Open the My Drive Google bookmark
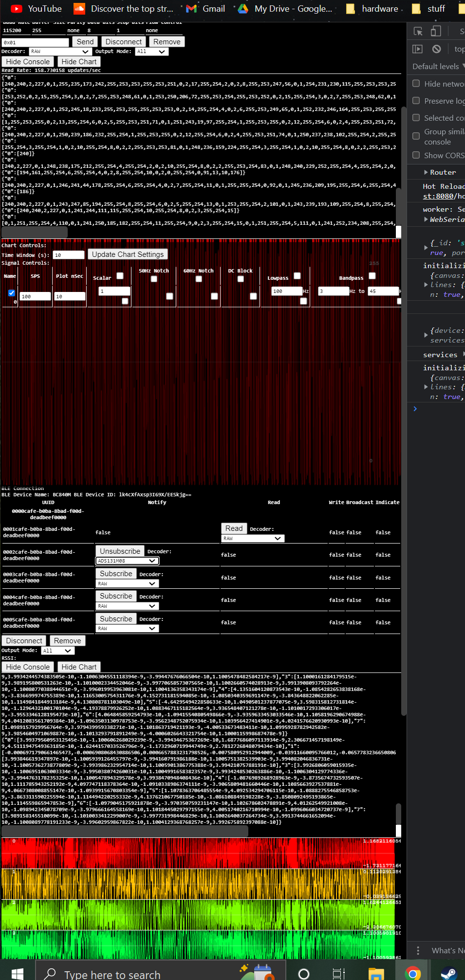Image resolution: width=465 pixels, height=980 pixels. point(285,8)
